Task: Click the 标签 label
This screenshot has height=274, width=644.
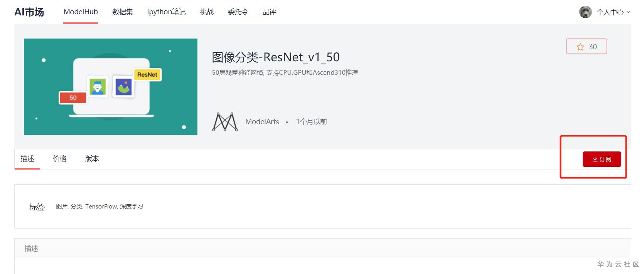Action: click(x=37, y=207)
